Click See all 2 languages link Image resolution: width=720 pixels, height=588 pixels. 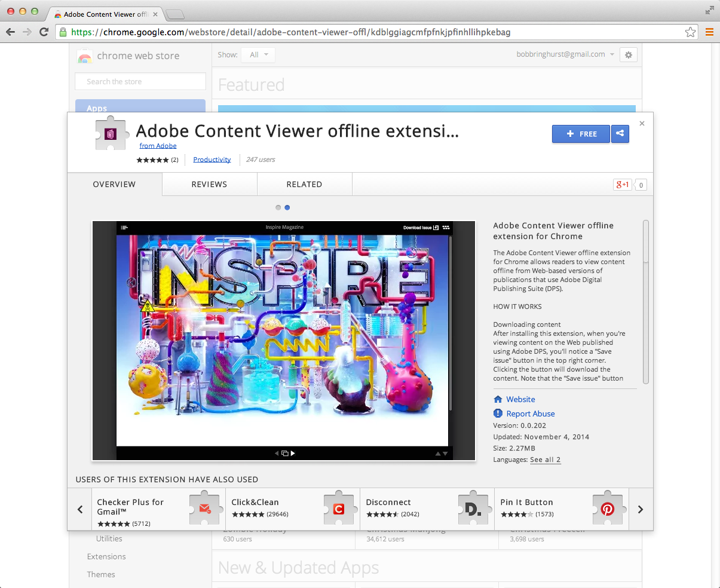545,460
